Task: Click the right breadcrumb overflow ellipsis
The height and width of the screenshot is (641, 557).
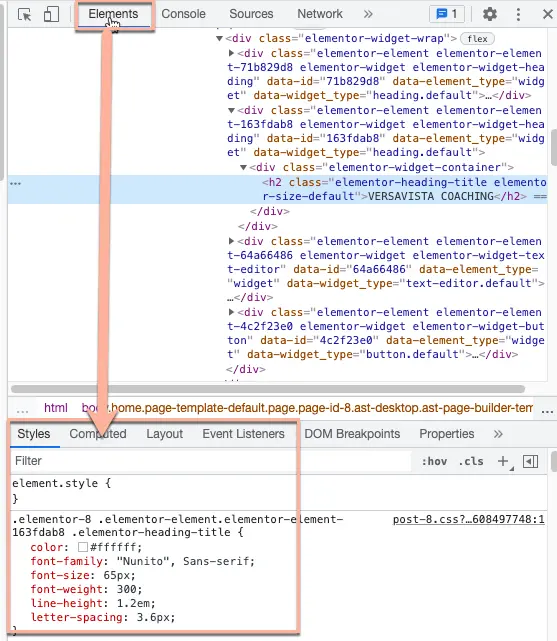Action: [x=547, y=410]
